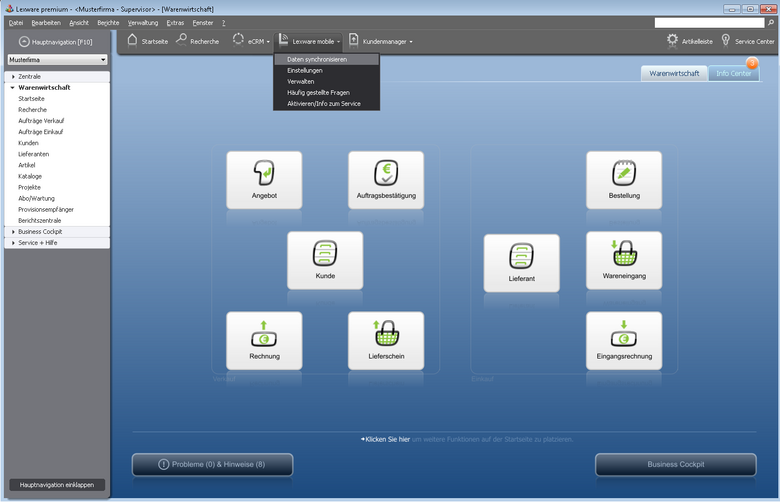Open the Lieferant tile

[521, 263]
